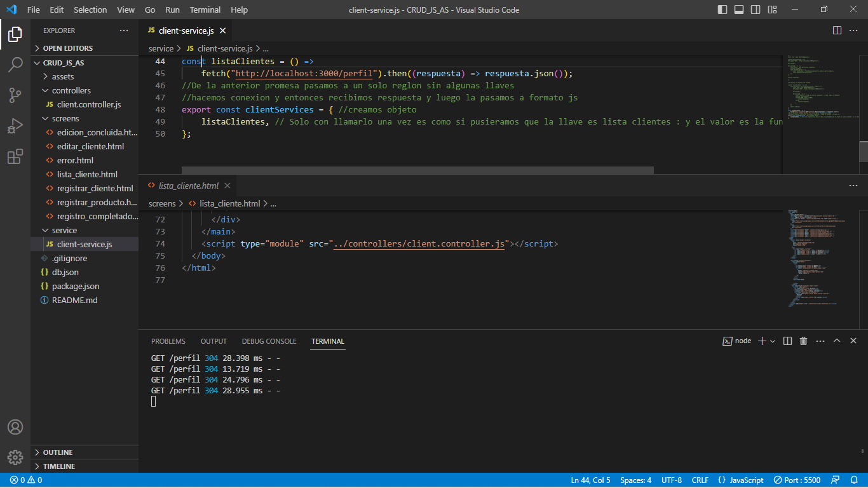Open the Search view

tap(15, 65)
